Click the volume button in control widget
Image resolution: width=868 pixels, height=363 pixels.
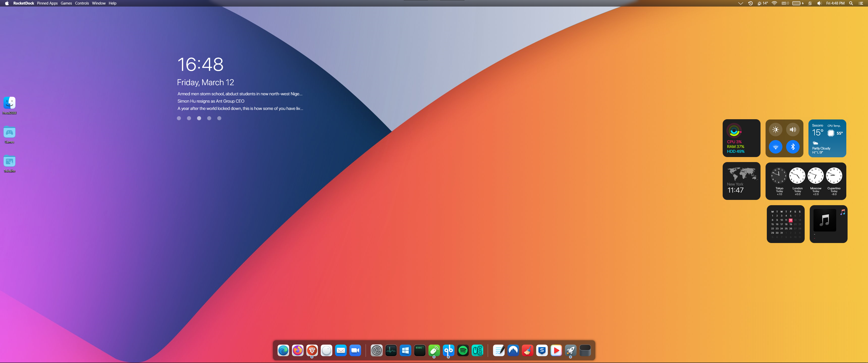point(793,130)
